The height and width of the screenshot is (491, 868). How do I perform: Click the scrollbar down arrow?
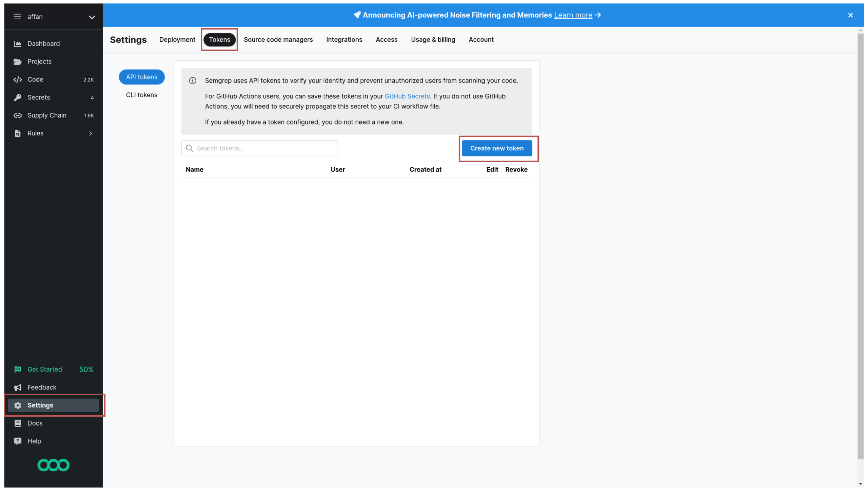coord(861,484)
